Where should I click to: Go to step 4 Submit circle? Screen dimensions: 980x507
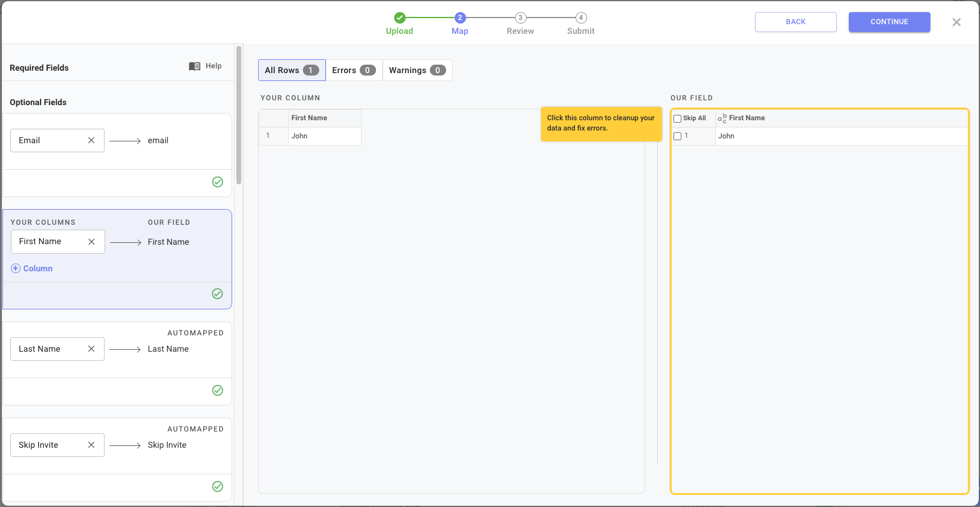pos(581,18)
